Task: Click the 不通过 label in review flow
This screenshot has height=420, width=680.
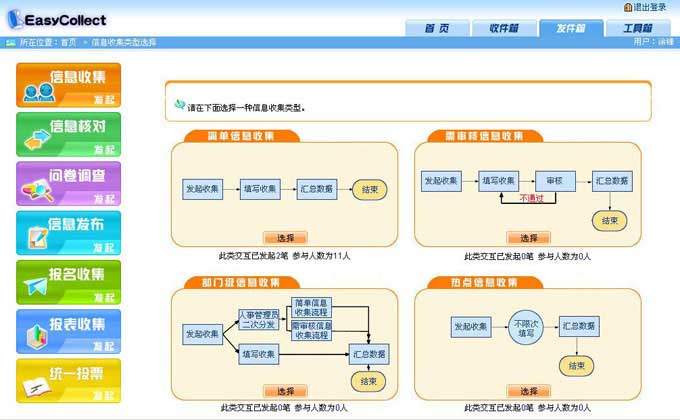Action: pyautogui.click(x=532, y=198)
